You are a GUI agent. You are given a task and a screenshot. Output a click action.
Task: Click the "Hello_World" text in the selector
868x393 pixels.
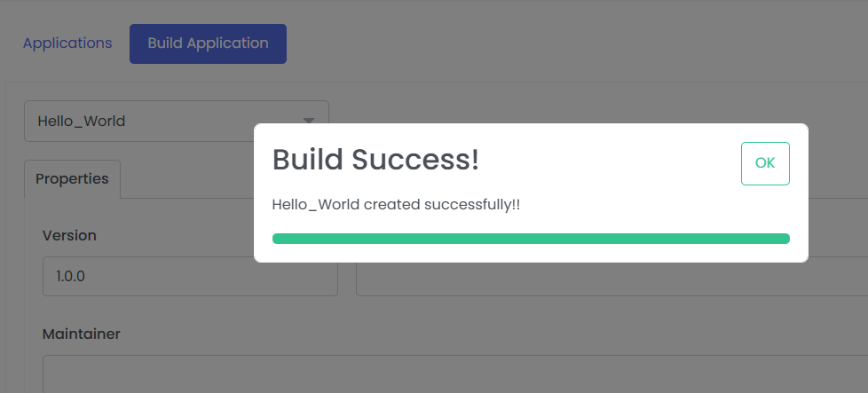[82, 121]
